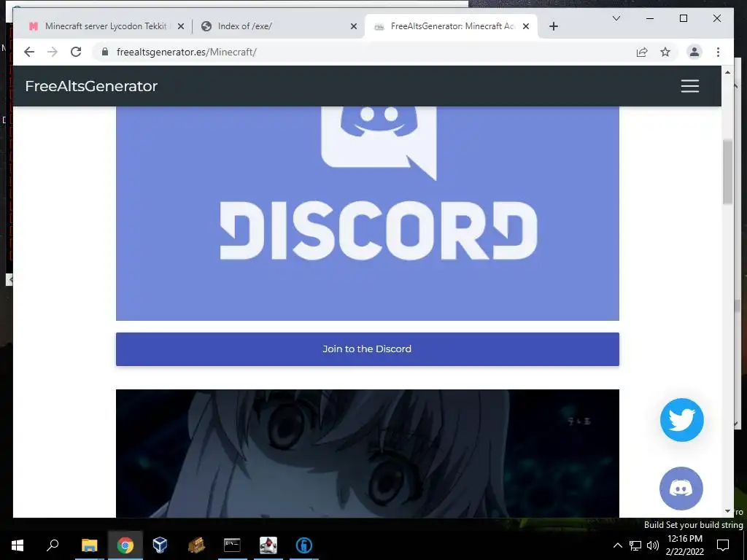
Task: Click the browser forward arrow
Action: [53, 52]
